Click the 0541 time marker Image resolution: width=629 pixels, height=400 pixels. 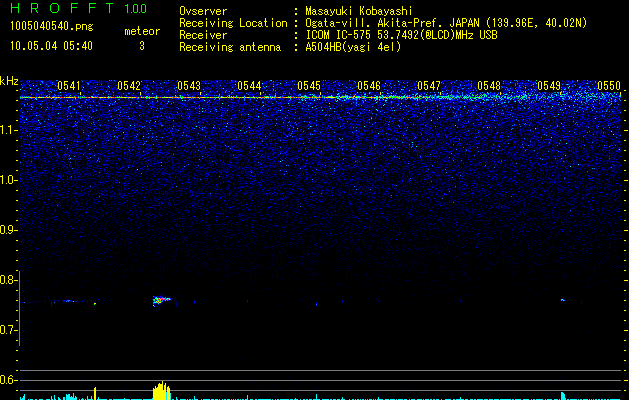coord(69,86)
